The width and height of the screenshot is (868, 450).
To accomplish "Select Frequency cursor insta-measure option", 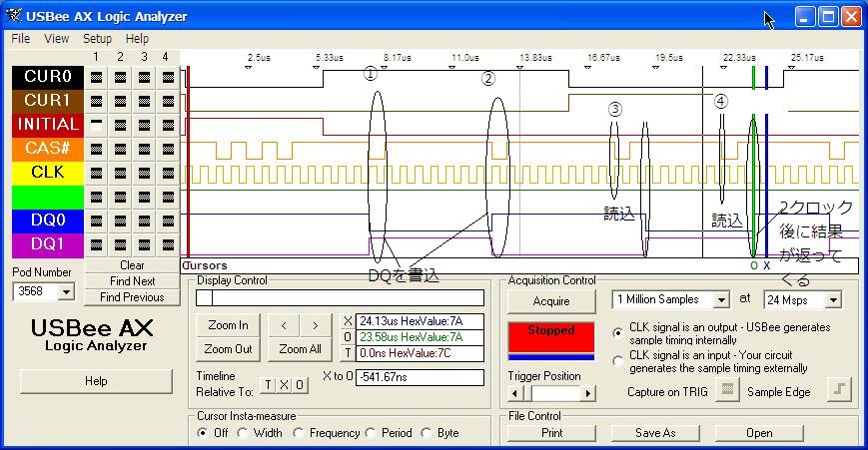I will click(x=300, y=433).
